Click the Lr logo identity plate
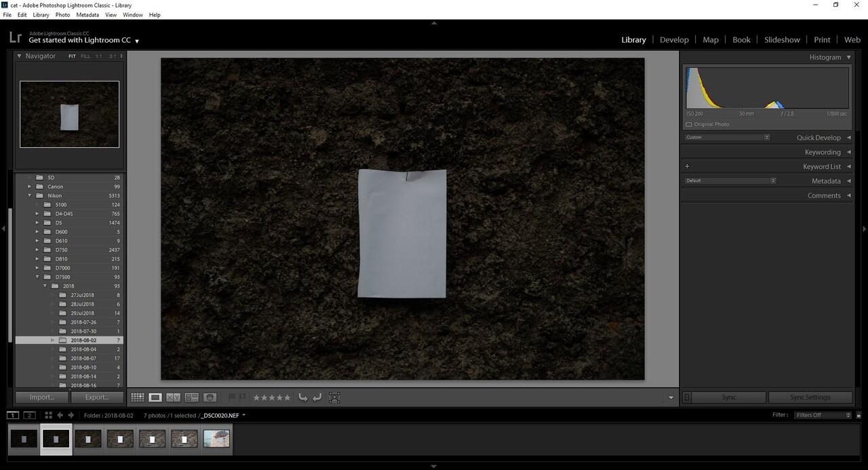 point(15,37)
